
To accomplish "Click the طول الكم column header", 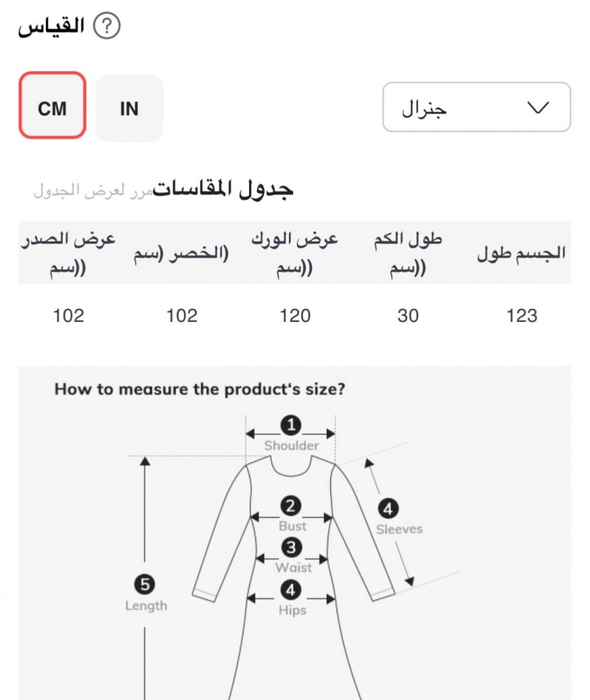I will pos(408,253).
